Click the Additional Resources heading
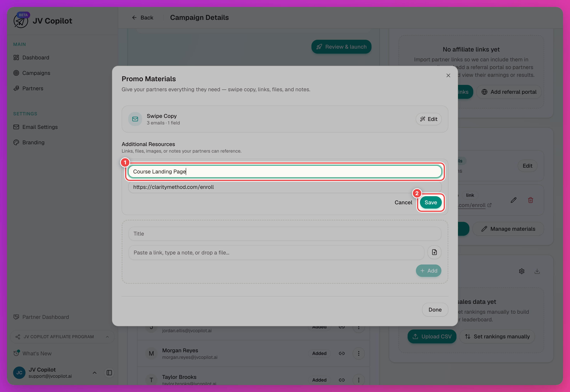 click(x=148, y=144)
